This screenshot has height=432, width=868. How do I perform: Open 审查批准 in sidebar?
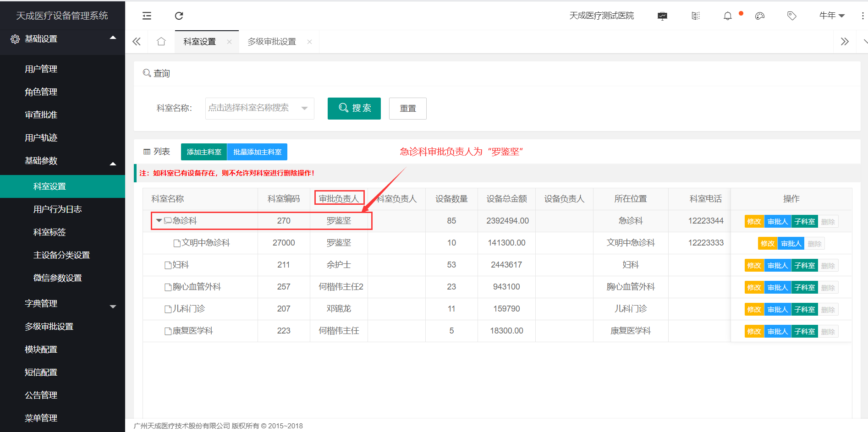(x=41, y=115)
